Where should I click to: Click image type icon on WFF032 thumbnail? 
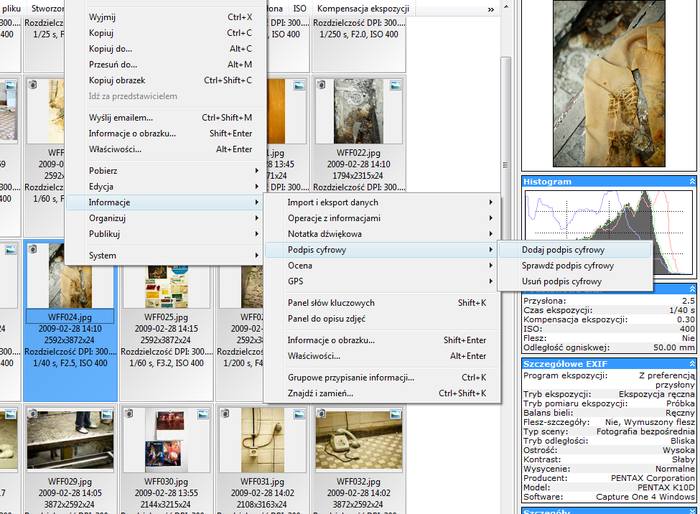click(395, 414)
